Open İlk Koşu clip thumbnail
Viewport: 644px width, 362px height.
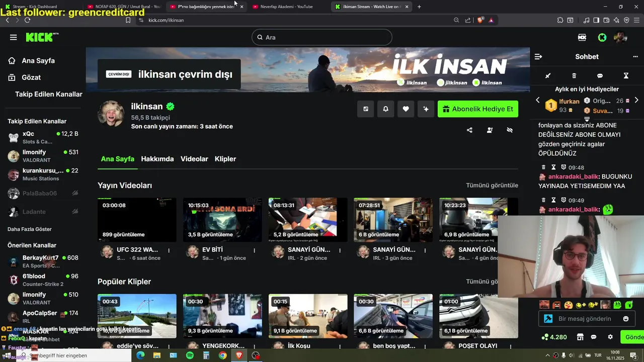pos(308,316)
